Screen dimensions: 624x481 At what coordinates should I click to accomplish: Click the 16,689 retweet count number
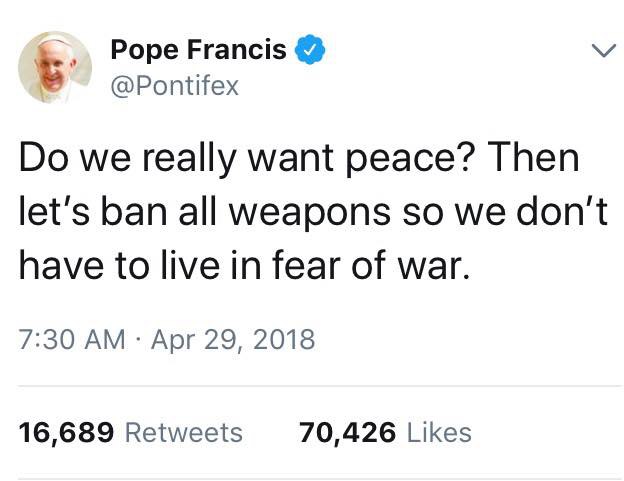pos(66,432)
